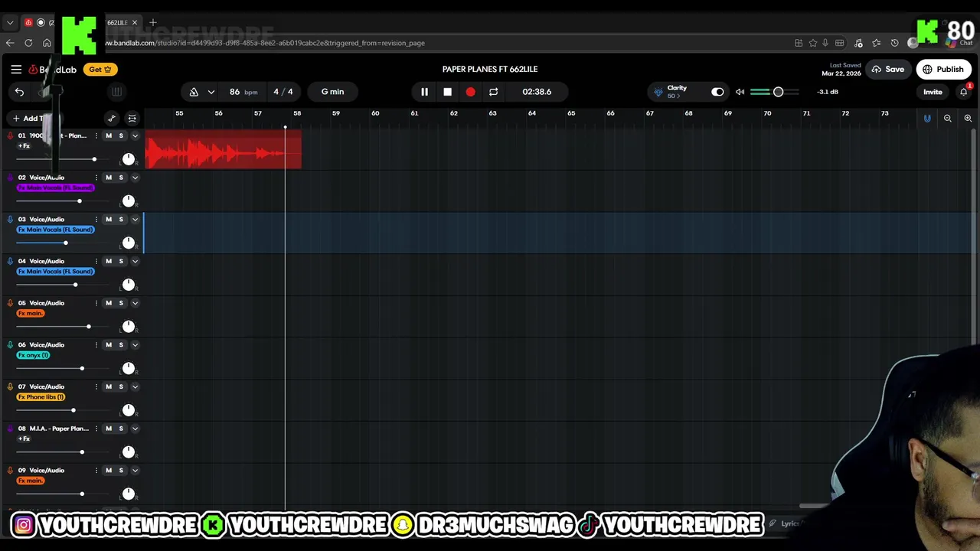Open track 02 purple Main Vocals Fx tag

coord(55,187)
